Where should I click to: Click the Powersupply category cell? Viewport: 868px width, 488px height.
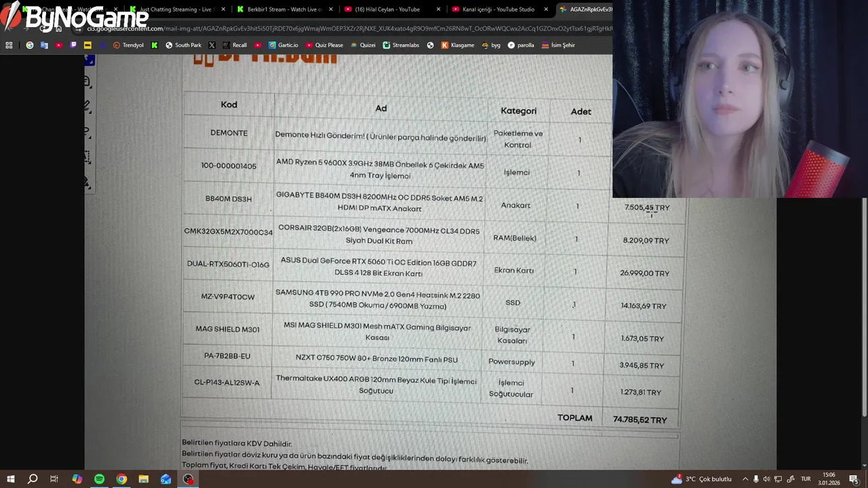(x=512, y=362)
